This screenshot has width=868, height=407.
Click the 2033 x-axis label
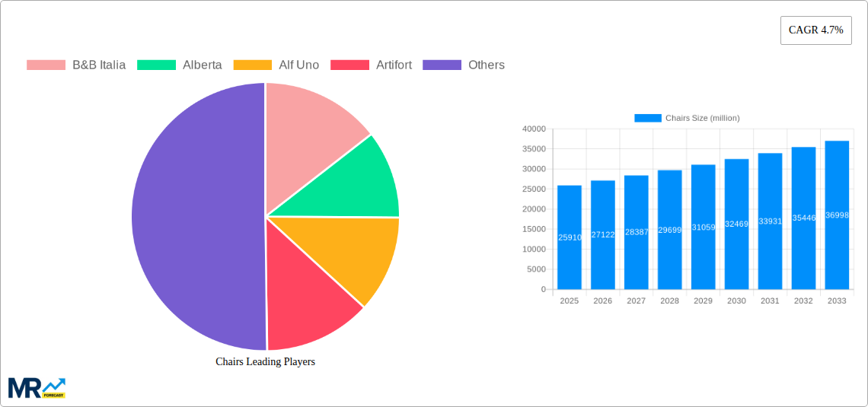[x=837, y=300]
